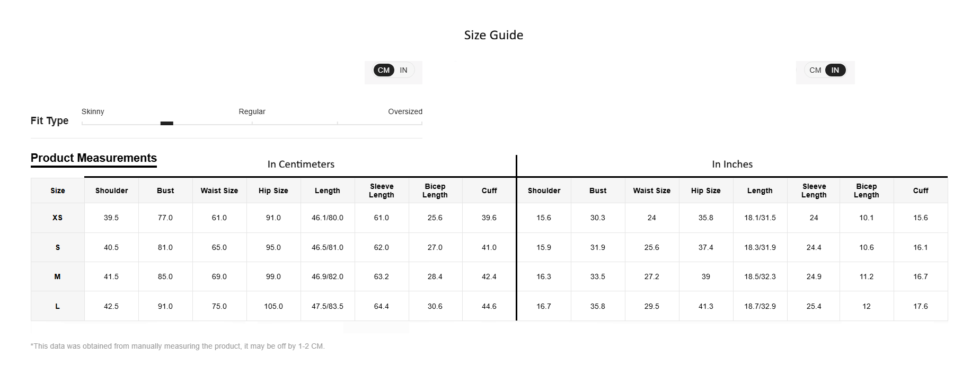Click Cuff header in the inches table
The image size is (980, 372).
pos(921,191)
